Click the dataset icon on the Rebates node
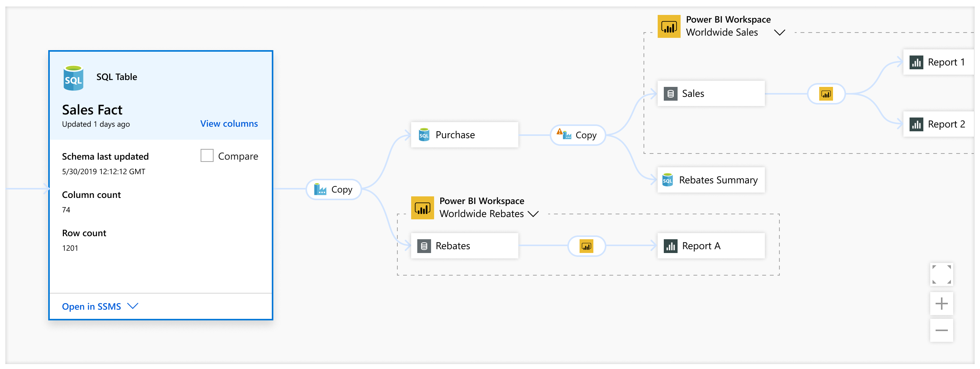The height and width of the screenshot is (369, 980). point(424,246)
